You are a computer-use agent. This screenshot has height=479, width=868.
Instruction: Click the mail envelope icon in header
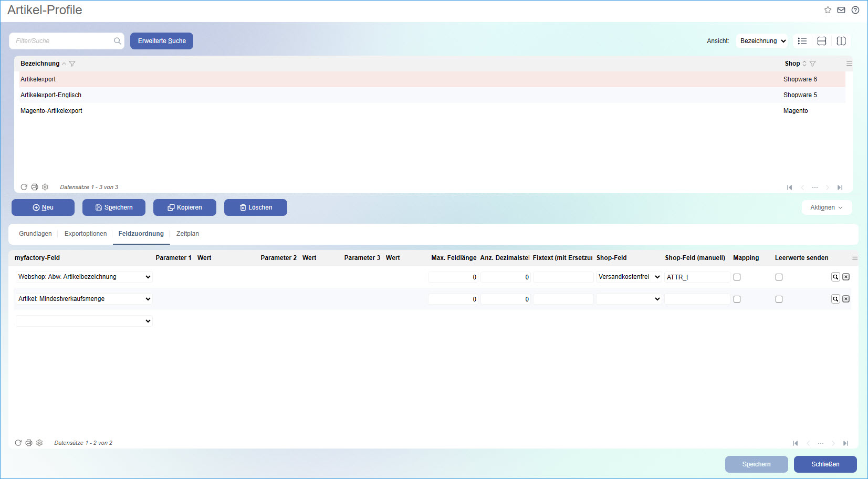click(841, 10)
